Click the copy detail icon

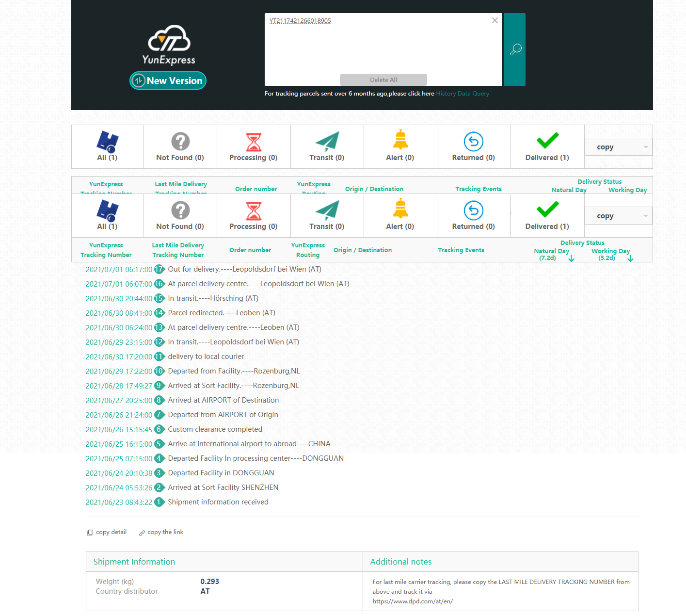pos(90,533)
